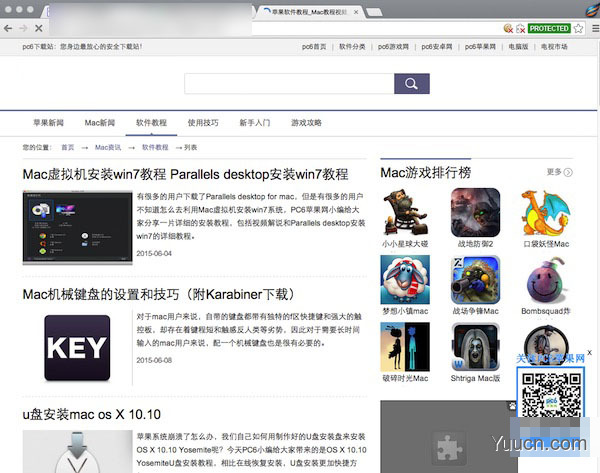Close the 苹果软件教程 browser tab

coord(356,12)
